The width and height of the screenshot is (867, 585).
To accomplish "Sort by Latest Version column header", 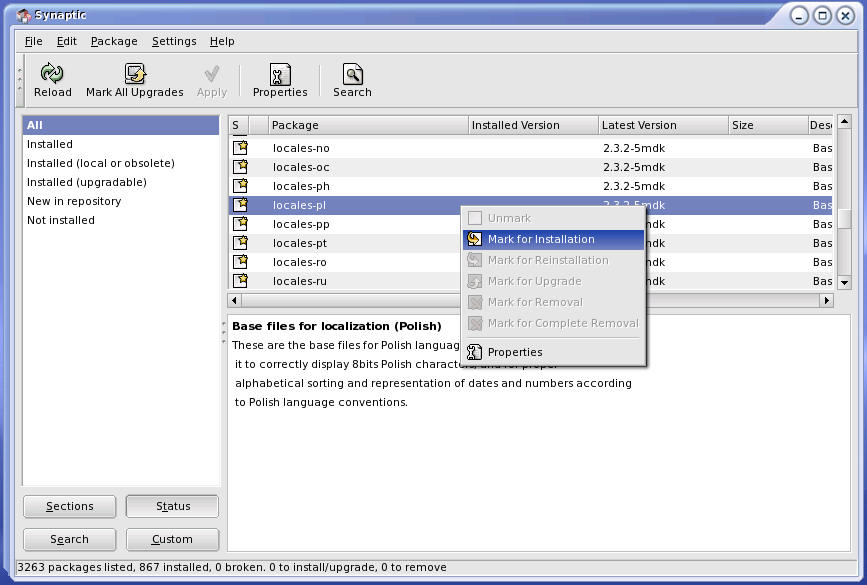I will pos(663,125).
